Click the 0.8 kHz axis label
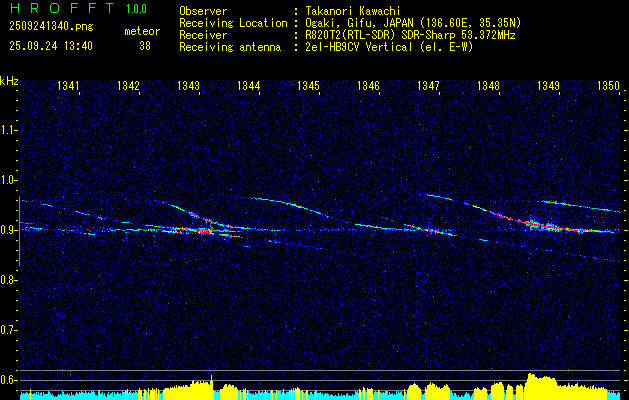This screenshot has width=629, height=400. coord(8,280)
